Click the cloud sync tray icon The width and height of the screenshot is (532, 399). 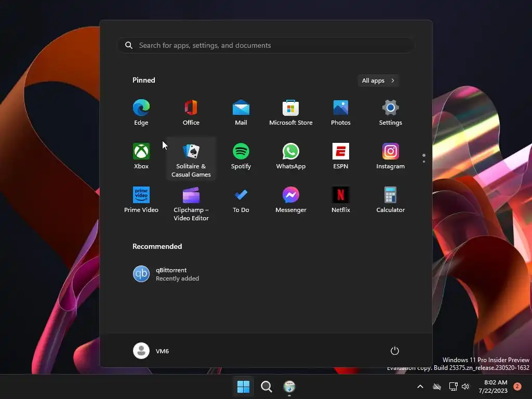436,387
